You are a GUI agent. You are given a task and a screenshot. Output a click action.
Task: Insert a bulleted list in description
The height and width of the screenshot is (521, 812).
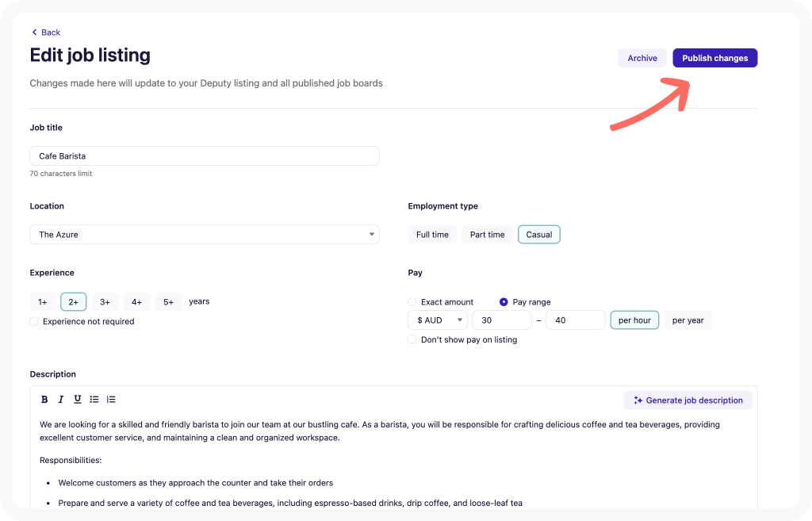[x=94, y=400]
